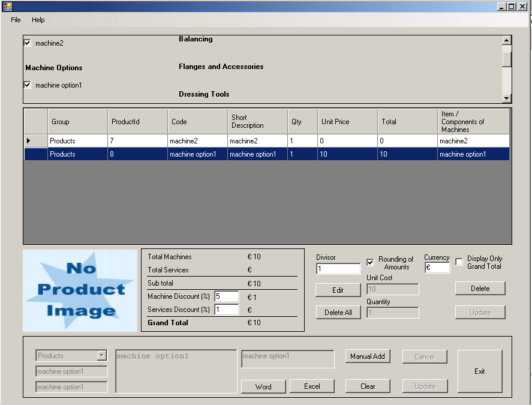
Task: Uncheck the machine option1 checkbox
Action: 26,85
